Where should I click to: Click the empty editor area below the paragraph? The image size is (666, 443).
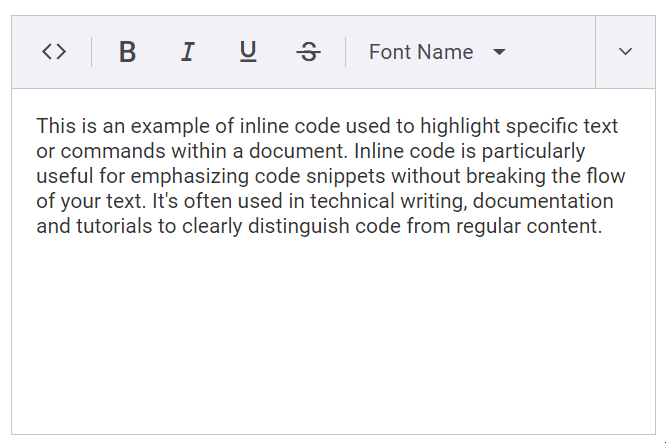(333, 330)
